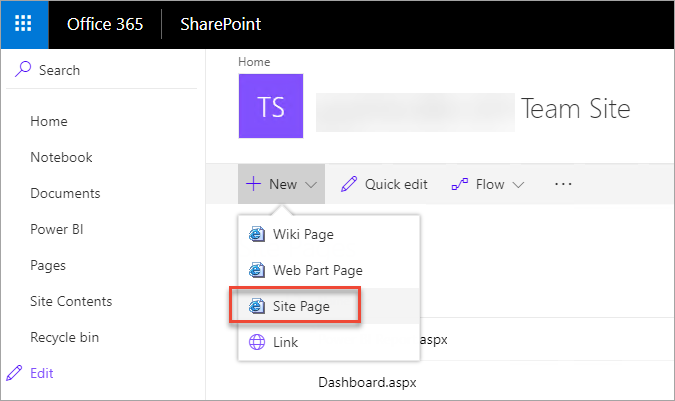Open Documents in the left navigation
Screen dimensions: 675x401
[65, 193]
